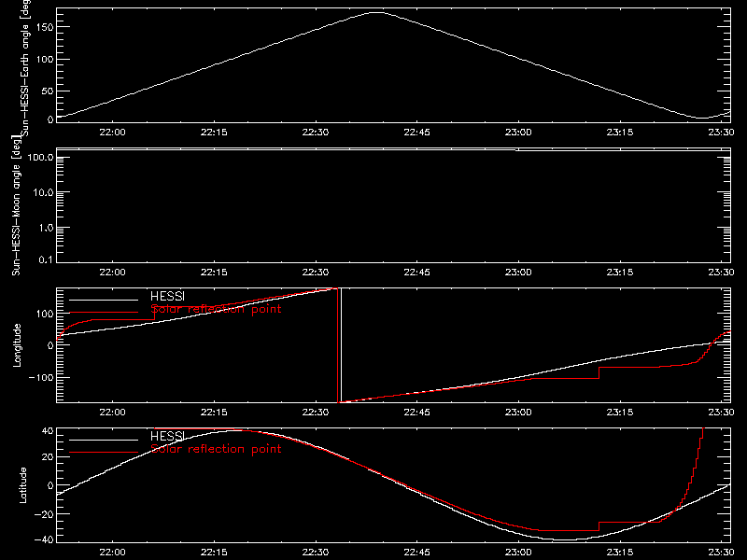The width and height of the screenshot is (747, 560).
Task: Click the "-20" tick label on Latitude plot
Action: click(44, 514)
